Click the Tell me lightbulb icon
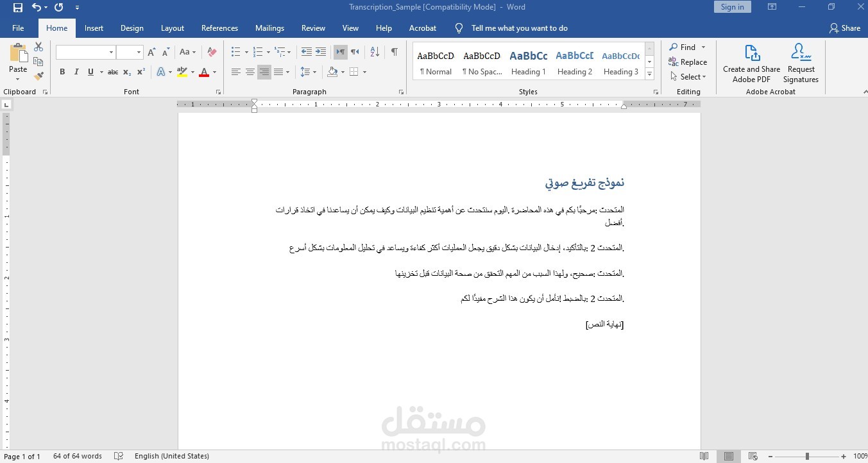The height and width of the screenshot is (463, 868). pyautogui.click(x=459, y=28)
